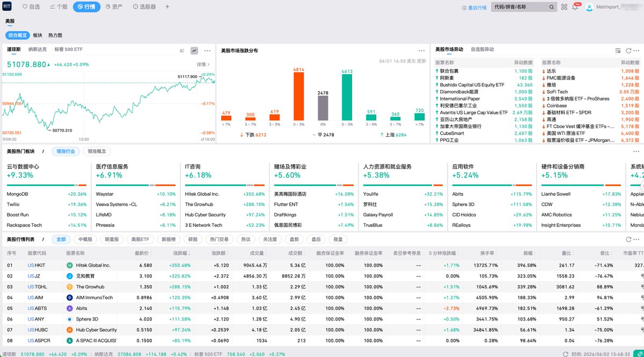Select the 全部 filter in the stock list

pyautogui.click(x=61, y=239)
